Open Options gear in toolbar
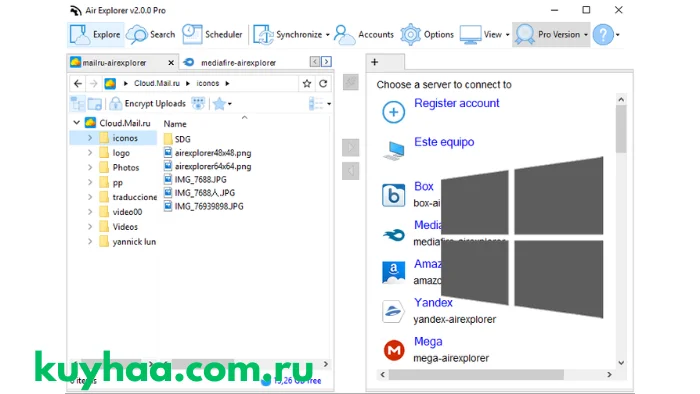Viewport: 700px width, 394px height. 427,34
